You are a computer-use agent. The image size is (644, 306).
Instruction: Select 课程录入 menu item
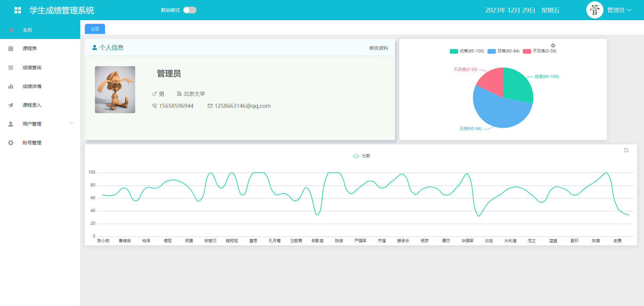coord(40,105)
